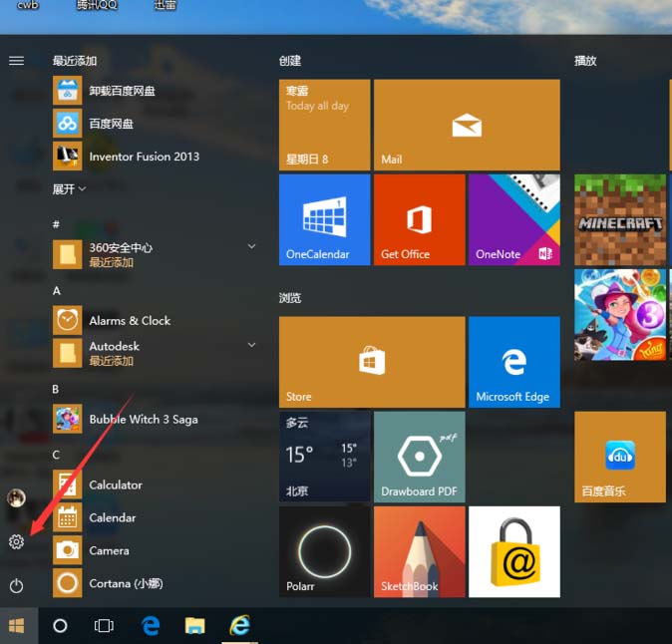Click the Power button icon
This screenshot has width=672, height=644.
(x=16, y=585)
